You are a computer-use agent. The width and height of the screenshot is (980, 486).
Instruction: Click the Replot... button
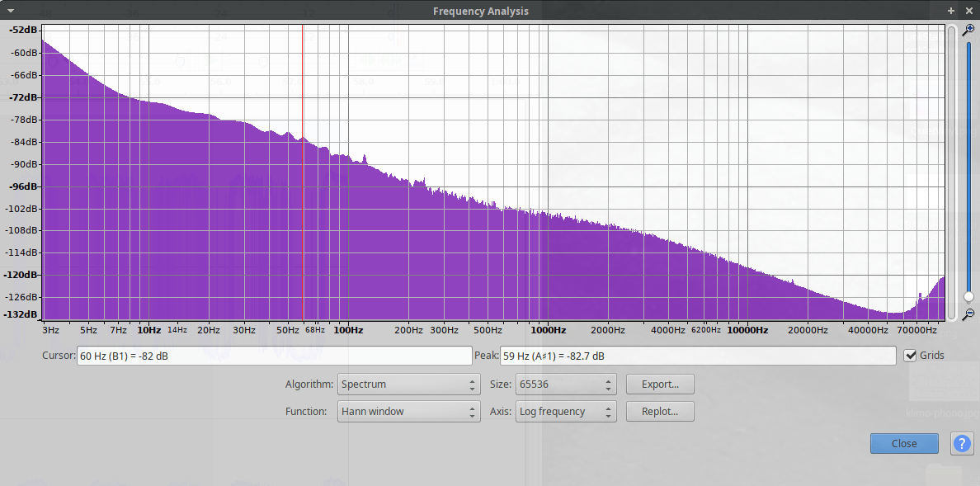pyautogui.click(x=660, y=412)
